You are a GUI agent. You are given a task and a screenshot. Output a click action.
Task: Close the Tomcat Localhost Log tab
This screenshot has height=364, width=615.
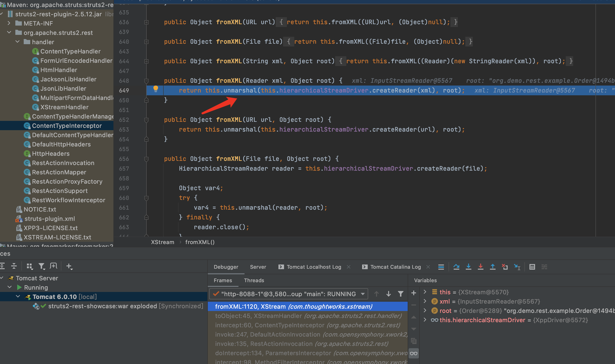coord(348,267)
